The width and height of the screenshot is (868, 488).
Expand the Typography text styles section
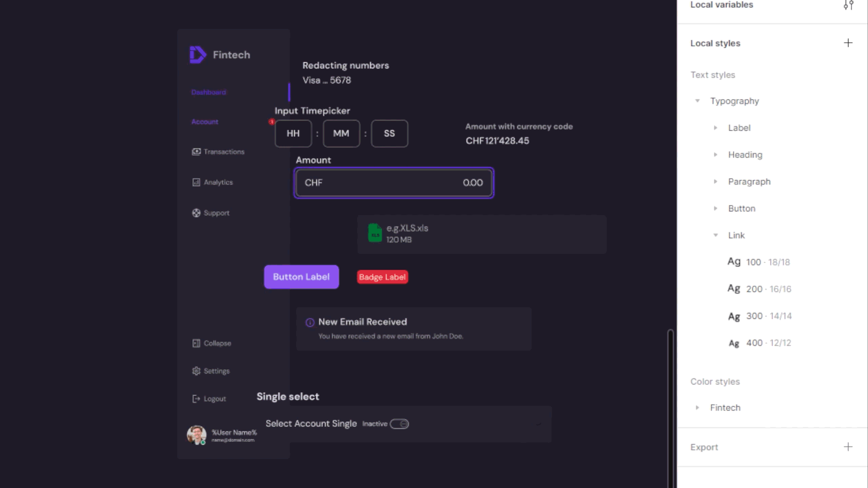tap(698, 100)
